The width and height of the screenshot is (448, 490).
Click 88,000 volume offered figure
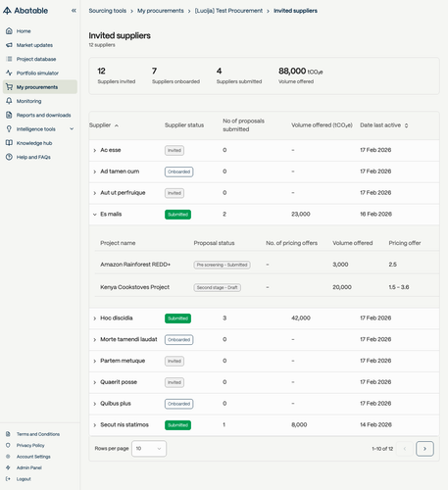[x=292, y=71]
